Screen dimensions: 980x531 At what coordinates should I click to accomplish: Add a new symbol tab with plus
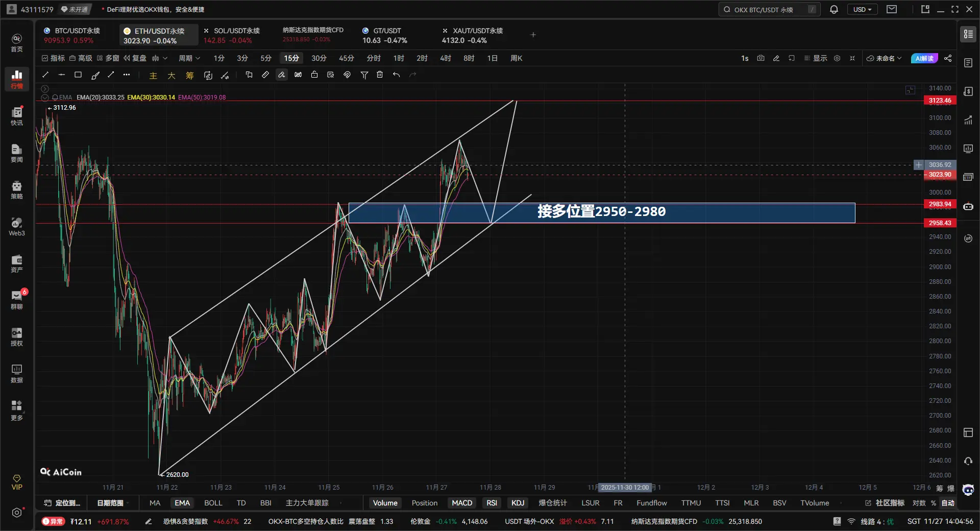click(533, 35)
